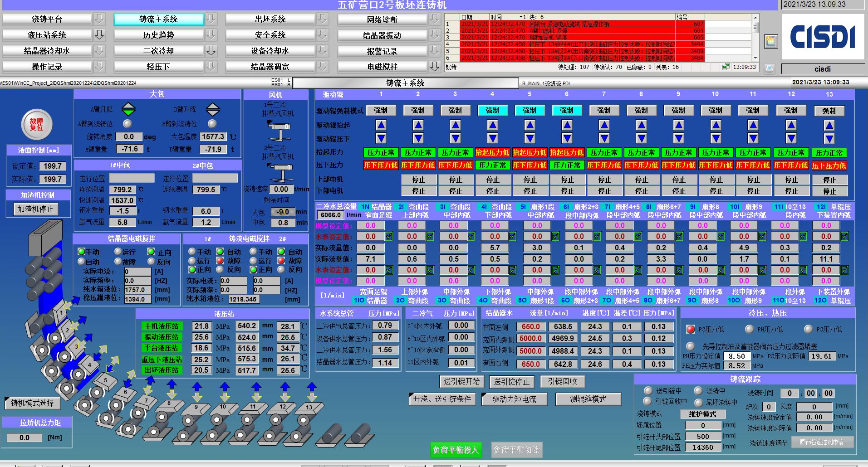Click A臂到浇铸位 indicator lamp

pyautogui.click(x=128, y=123)
